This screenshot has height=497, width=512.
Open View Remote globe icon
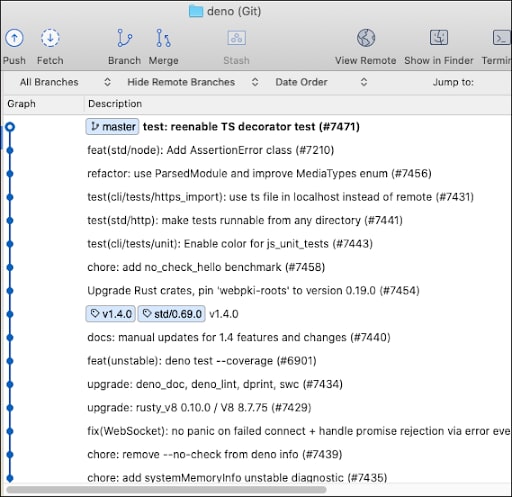(366, 38)
